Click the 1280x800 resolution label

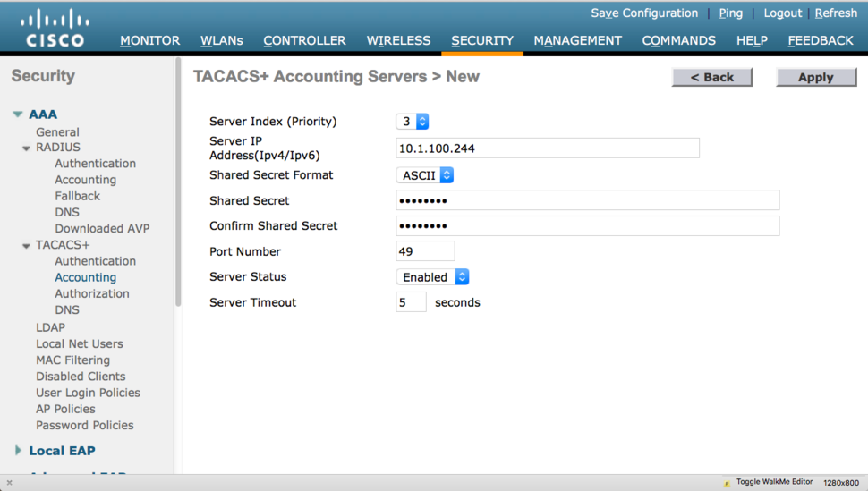841,483
